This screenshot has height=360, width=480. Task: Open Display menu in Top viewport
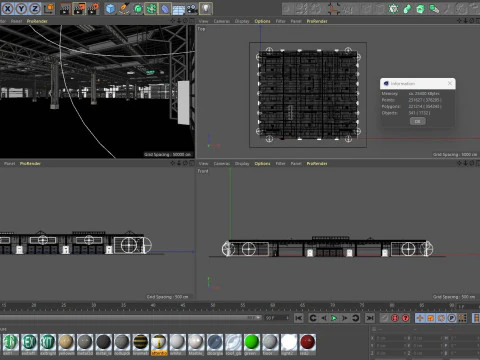pyautogui.click(x=242, y=21)
